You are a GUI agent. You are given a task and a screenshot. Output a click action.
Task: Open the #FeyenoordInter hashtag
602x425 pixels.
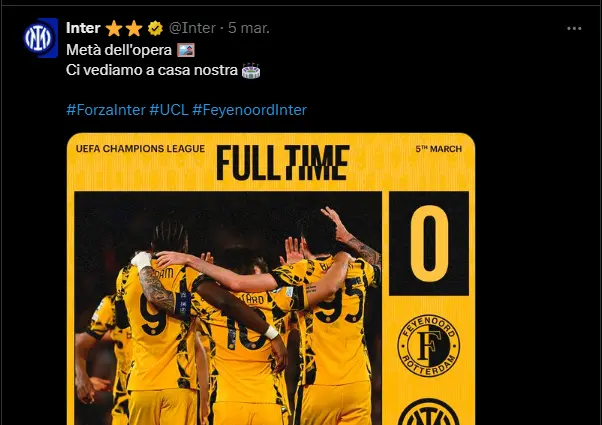[x=250, y=110]
